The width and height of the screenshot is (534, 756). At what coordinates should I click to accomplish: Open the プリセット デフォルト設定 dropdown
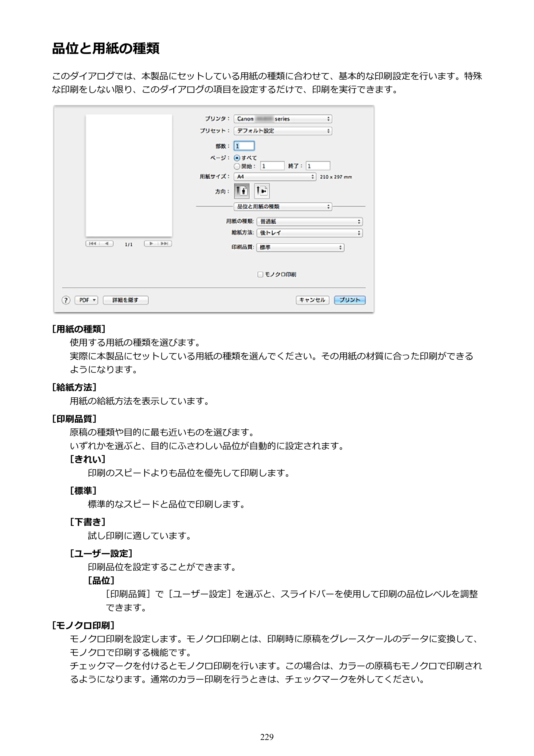283,131
